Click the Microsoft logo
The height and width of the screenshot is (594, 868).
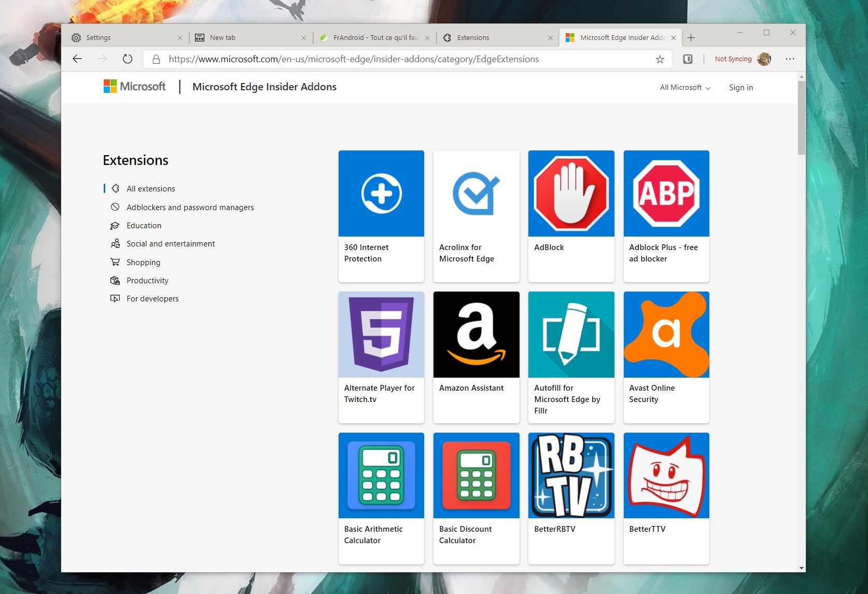click(x=134, y=87)
